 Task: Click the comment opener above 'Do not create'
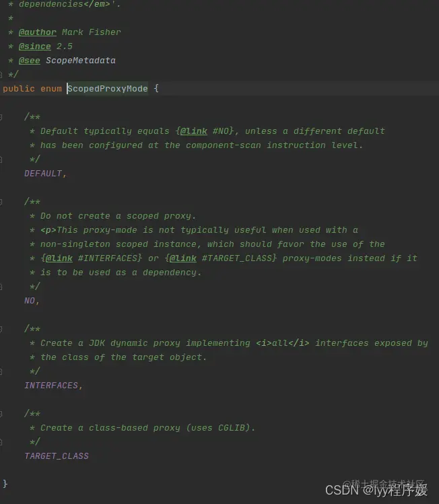coord(32,202)
